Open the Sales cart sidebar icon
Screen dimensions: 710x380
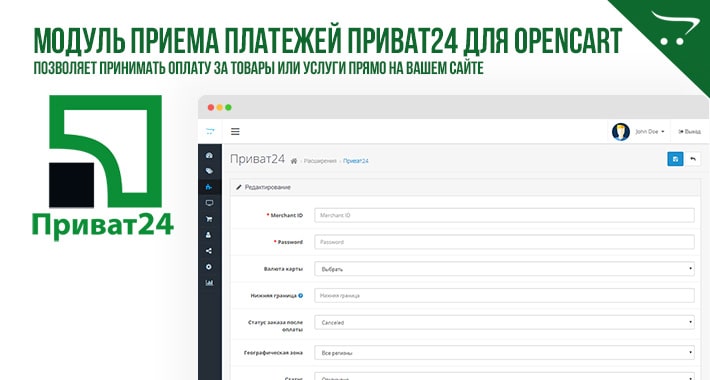[209, 219]
